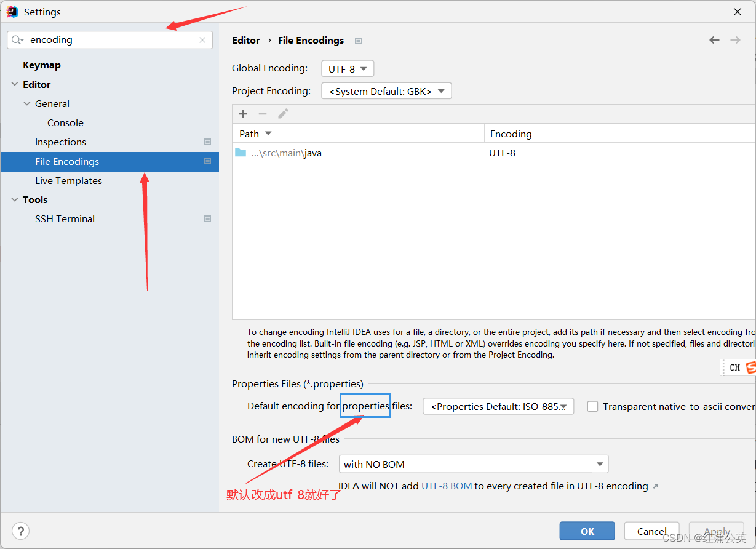The height and width of the screenshot is (549, 756).
Task: Clear the encoding search text
Action: pyautogui.click(x=202, y=40)
